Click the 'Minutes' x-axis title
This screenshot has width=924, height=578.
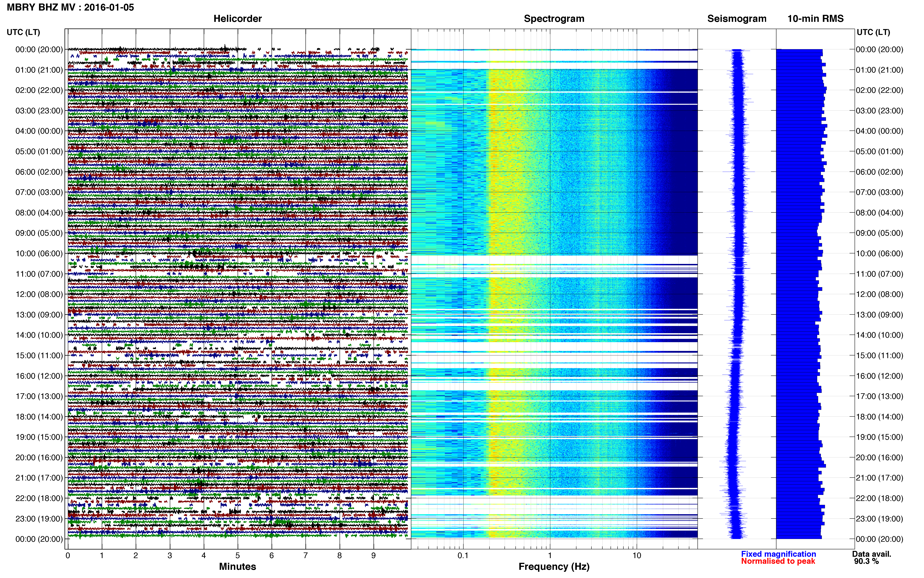point(238,566)
